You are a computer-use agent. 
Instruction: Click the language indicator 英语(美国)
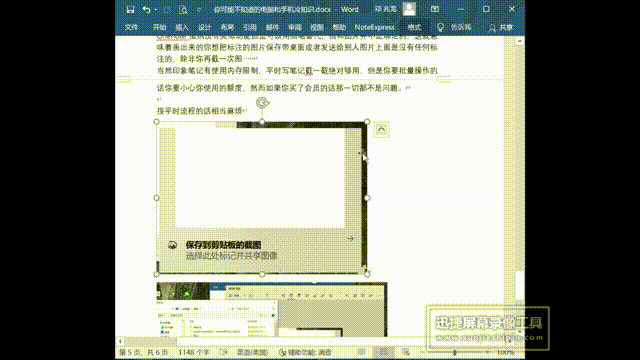(x=252, y=352)
